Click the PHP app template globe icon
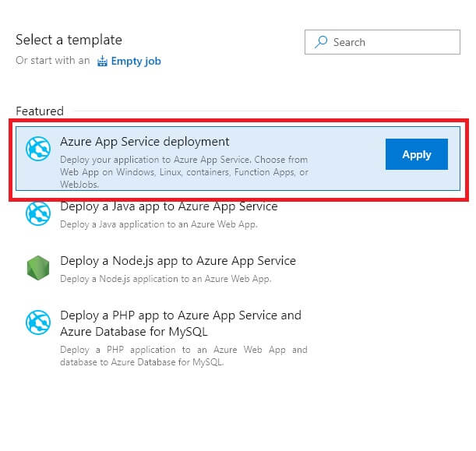The height and width of the screenshot is (451, 476). click(x=38, y=322)
